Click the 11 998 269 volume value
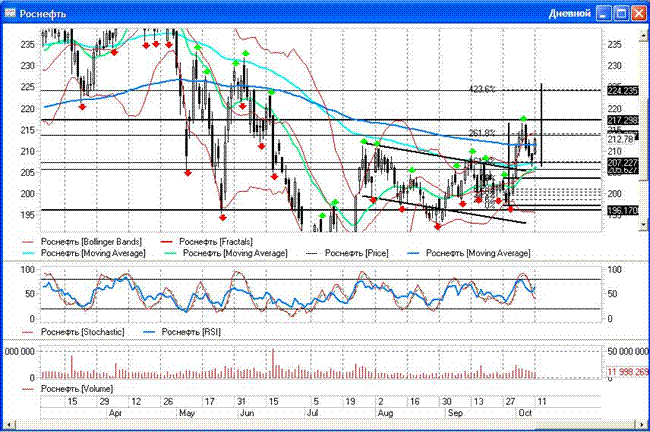Image resolution: width=650 pixels, height=432 pixels. pos(628,371)
